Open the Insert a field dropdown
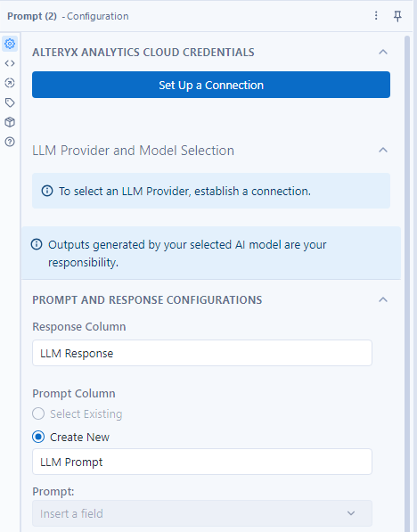This screenshot has width=417, height=532. pos(202,513)
